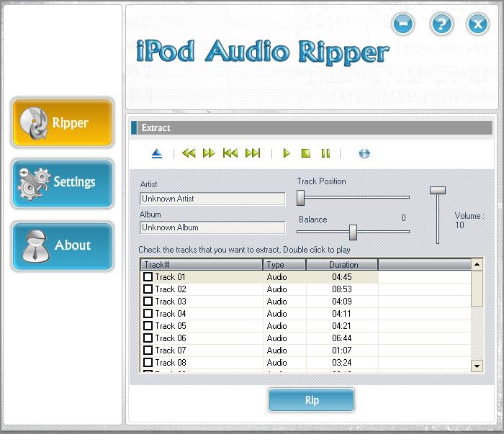Click the Fast forward double-arrow icon
504x434 pixels.
click(x=209, y=153)
